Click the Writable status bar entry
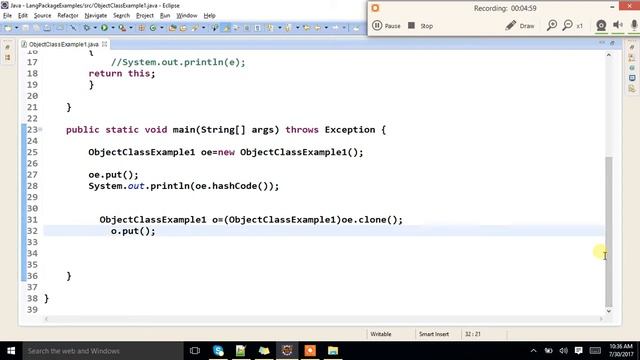The height and width of the screenshot is (360, 640). (381, 334)
